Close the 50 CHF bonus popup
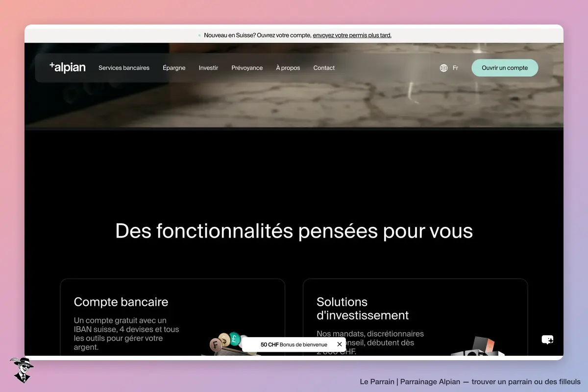This screenshot has width=588, height=392. click(340, 344)
